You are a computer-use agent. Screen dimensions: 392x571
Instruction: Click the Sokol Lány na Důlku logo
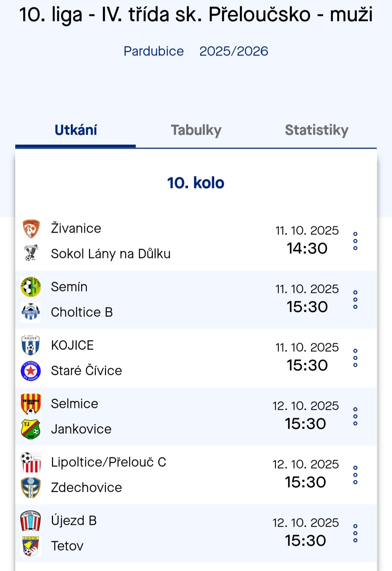click(x=31, y=253)
